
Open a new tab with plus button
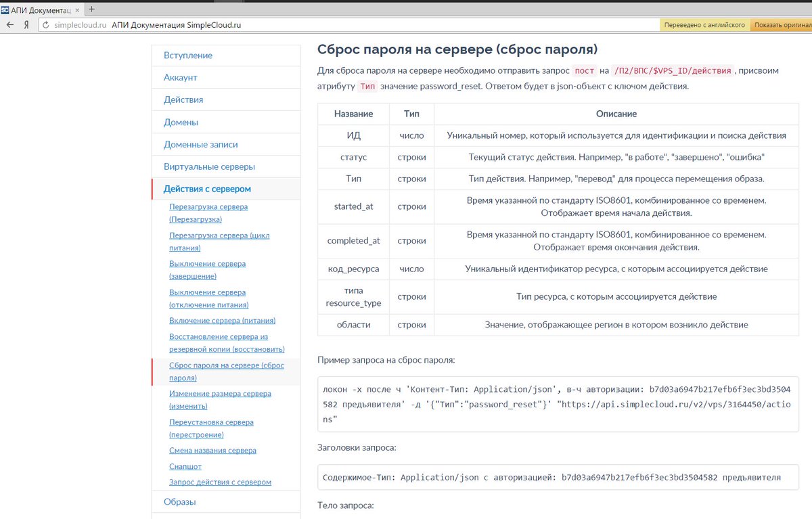92,9
